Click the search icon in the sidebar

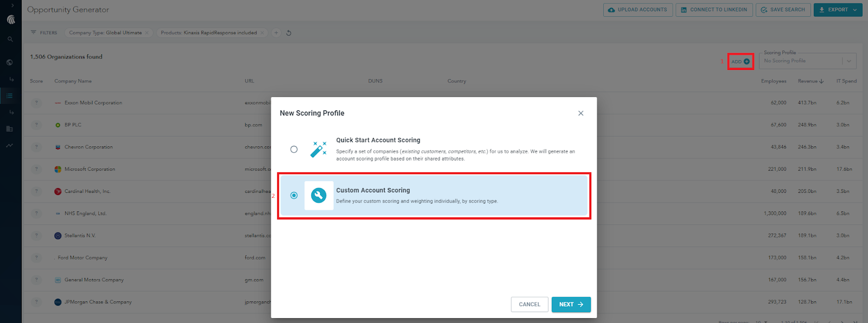tap(10, 40)
